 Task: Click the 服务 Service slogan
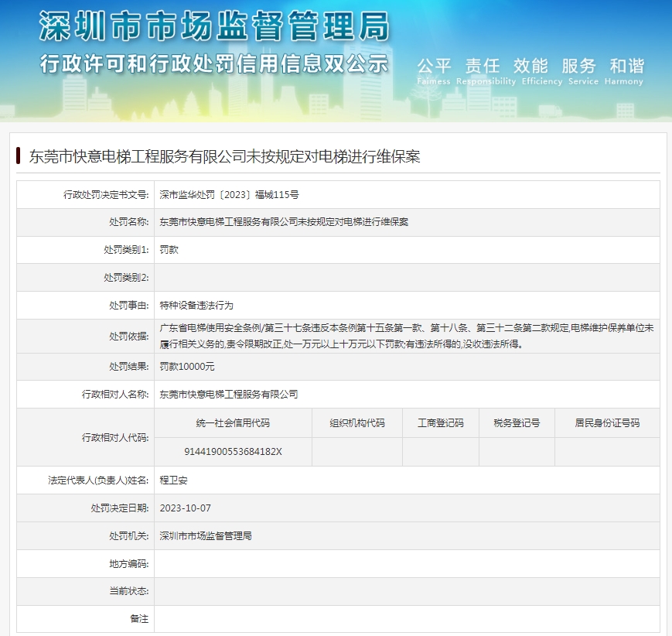[x=583, y=72]
